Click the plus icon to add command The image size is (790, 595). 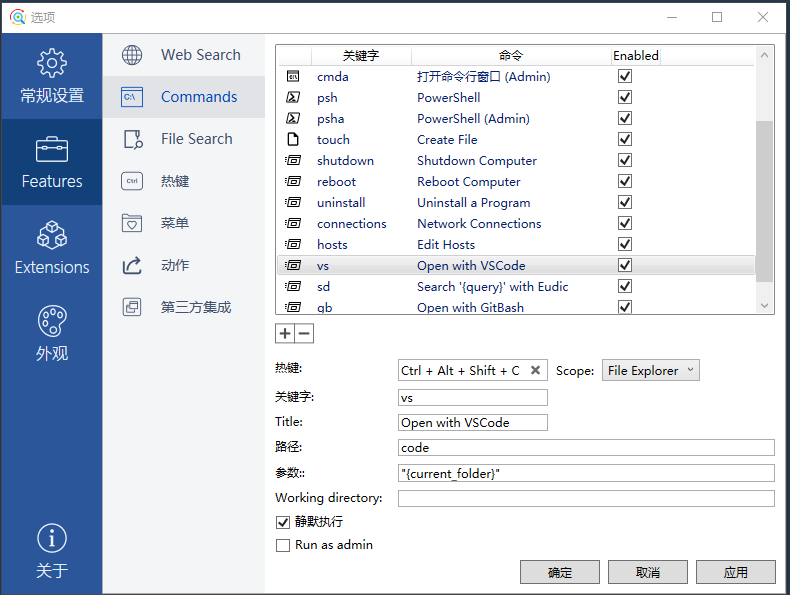(x=285, y=334)
